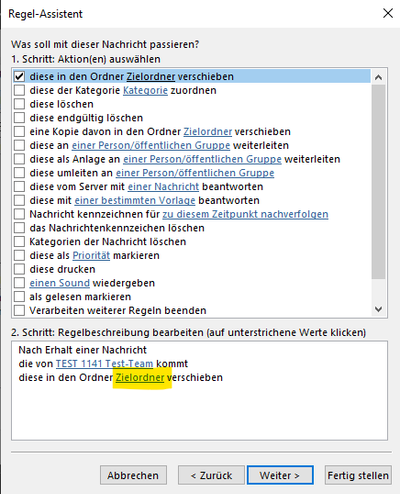The height and width of the screenshot is (494, 400).
Task: Tick 'diese endgültig löschen' checkbox
Action: pos(19,118)
